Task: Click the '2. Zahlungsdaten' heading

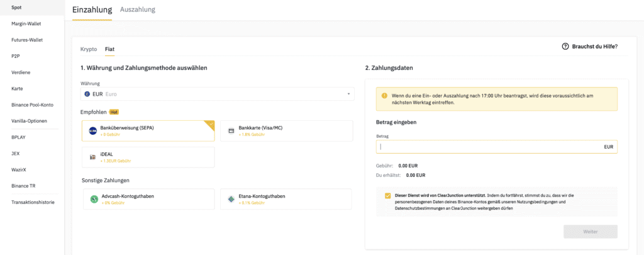Action: tap(389, 68)
